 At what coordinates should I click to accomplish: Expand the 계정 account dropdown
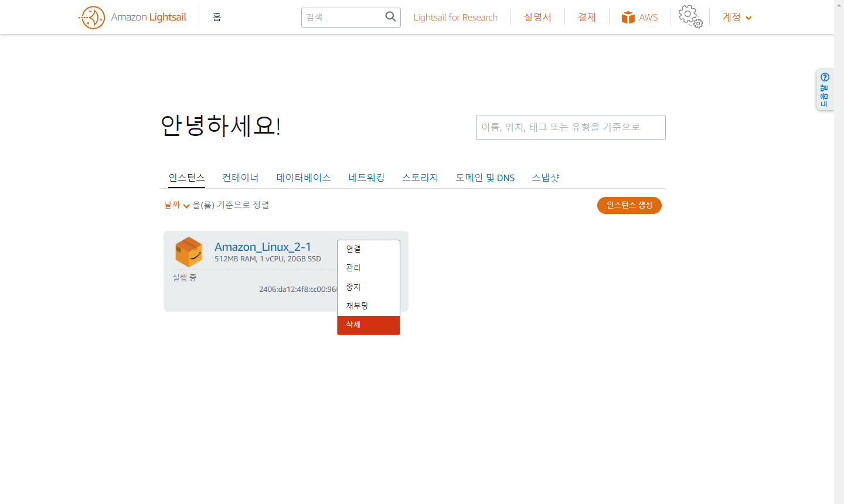point(737,18)
